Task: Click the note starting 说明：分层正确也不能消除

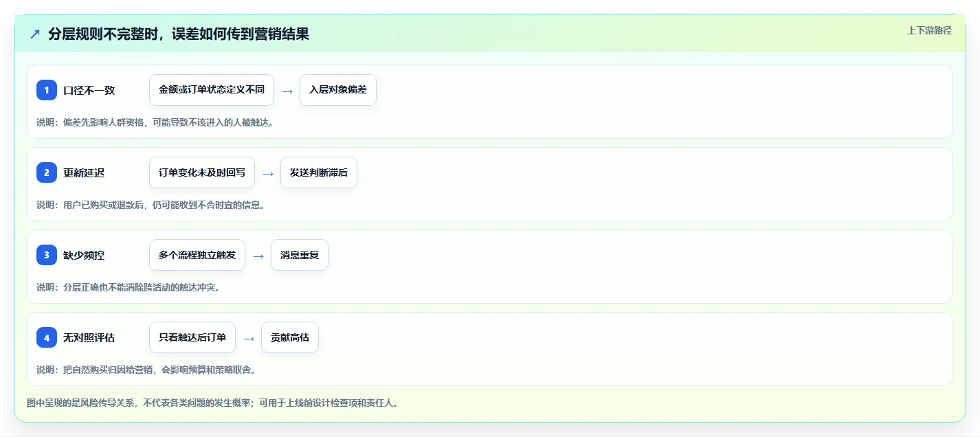Action: (128, 287)
